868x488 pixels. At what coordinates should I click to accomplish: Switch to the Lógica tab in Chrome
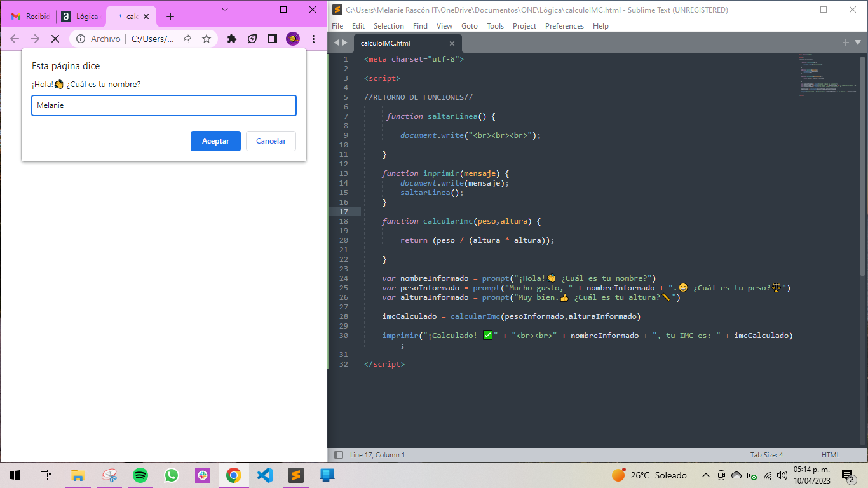click(x=81, y=17)
